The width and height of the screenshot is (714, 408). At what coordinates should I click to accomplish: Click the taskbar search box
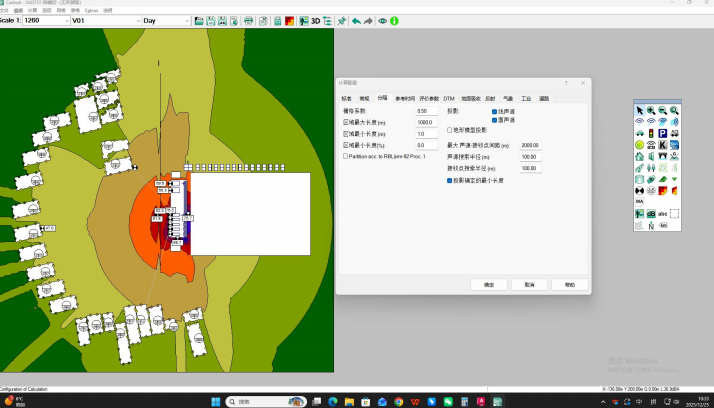point(266,402)
